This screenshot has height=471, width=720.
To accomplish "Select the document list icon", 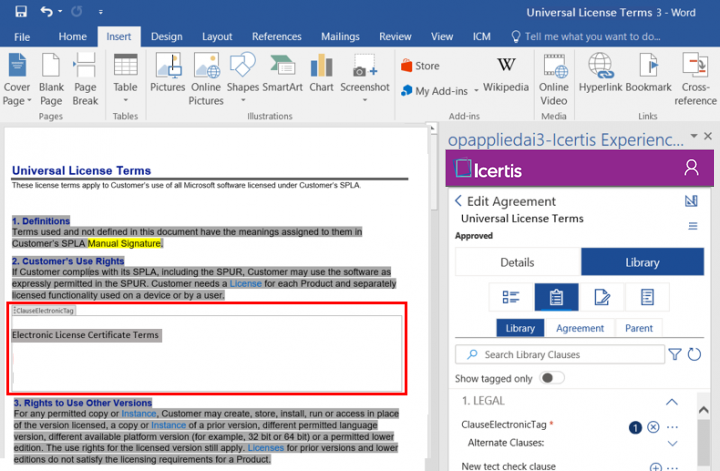I will 647,297.
